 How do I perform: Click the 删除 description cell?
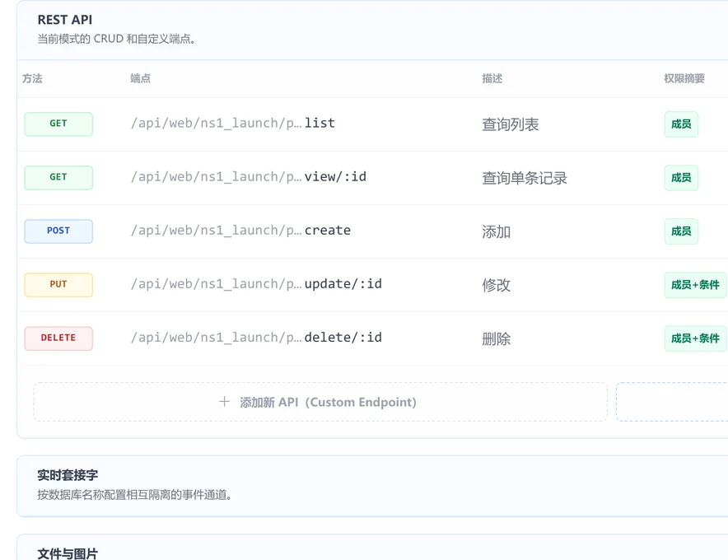pos(497,338)
